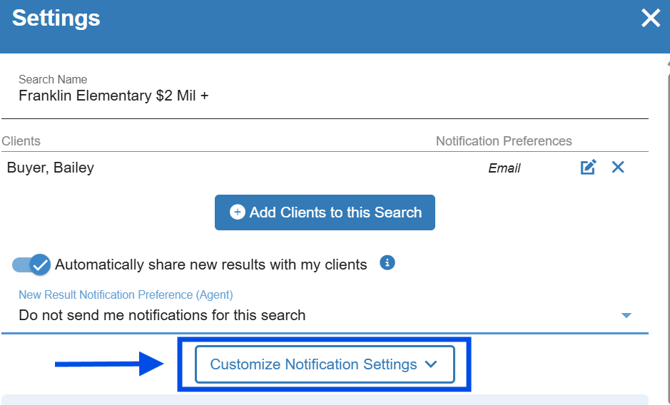
Task: Click 'Automatically share new results with my clients' label
Action: click(211, 265)
